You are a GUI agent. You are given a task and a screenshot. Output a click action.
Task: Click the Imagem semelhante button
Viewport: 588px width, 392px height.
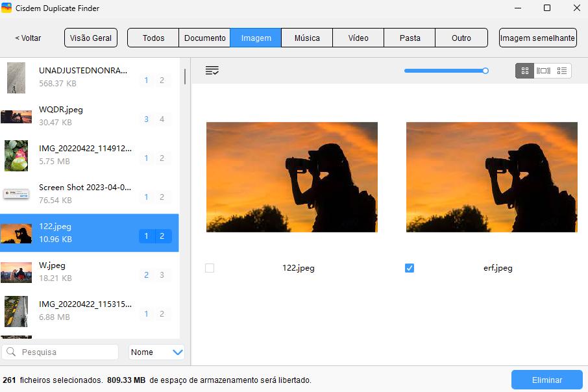point(537,38)
